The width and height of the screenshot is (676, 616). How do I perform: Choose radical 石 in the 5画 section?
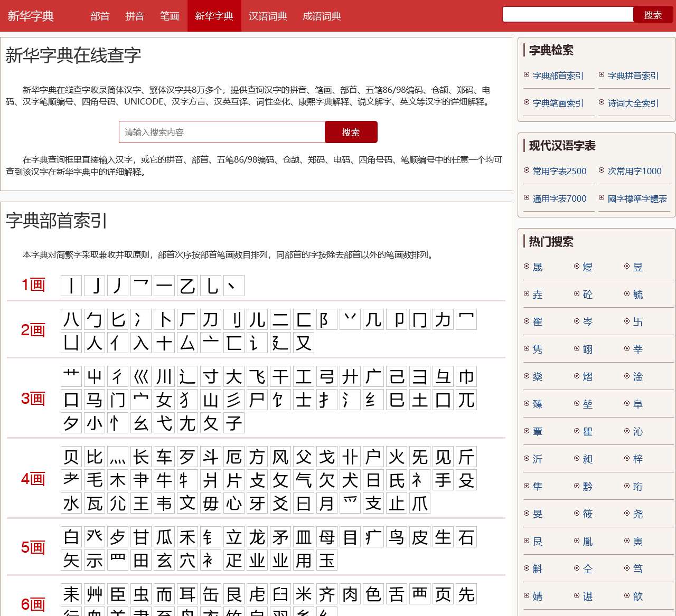click(x=466, y=537)
